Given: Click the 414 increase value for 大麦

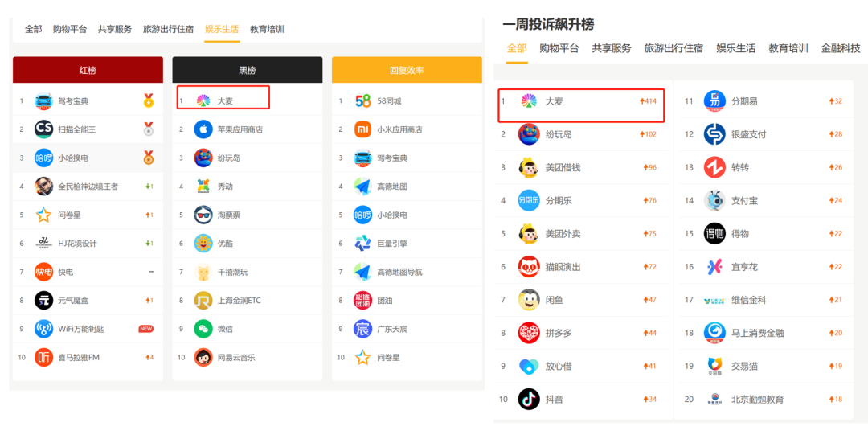Looking at the screenshot, I should pos(648,101).
